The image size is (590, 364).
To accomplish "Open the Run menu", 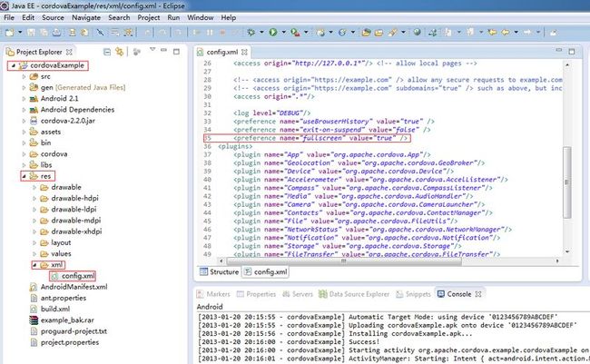I will pos(173,17).
